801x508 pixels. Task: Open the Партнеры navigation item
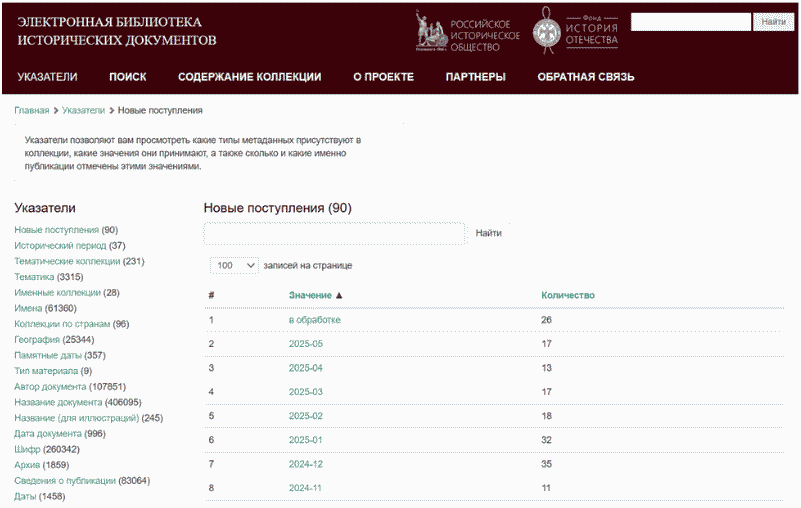click(475, 77)
